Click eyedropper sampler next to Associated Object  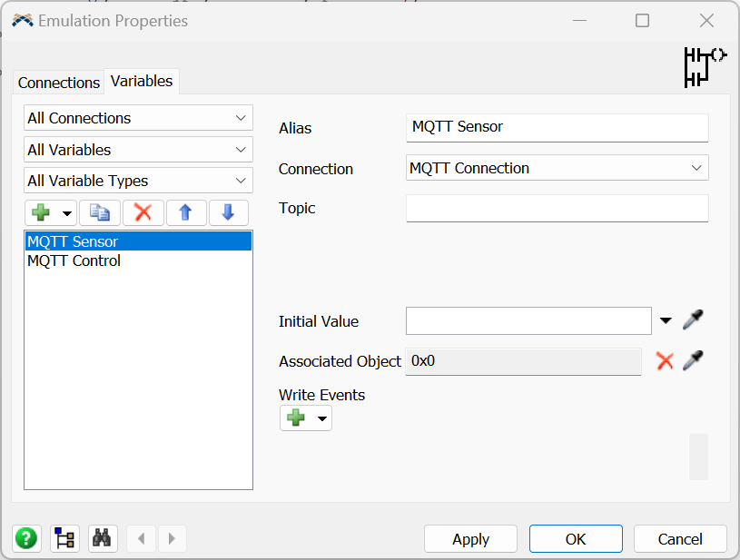click(x=694, y=360)
